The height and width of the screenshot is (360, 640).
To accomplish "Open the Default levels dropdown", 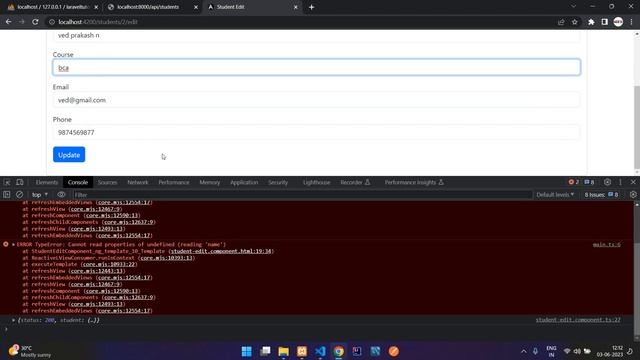I will [x=555, y=195].
